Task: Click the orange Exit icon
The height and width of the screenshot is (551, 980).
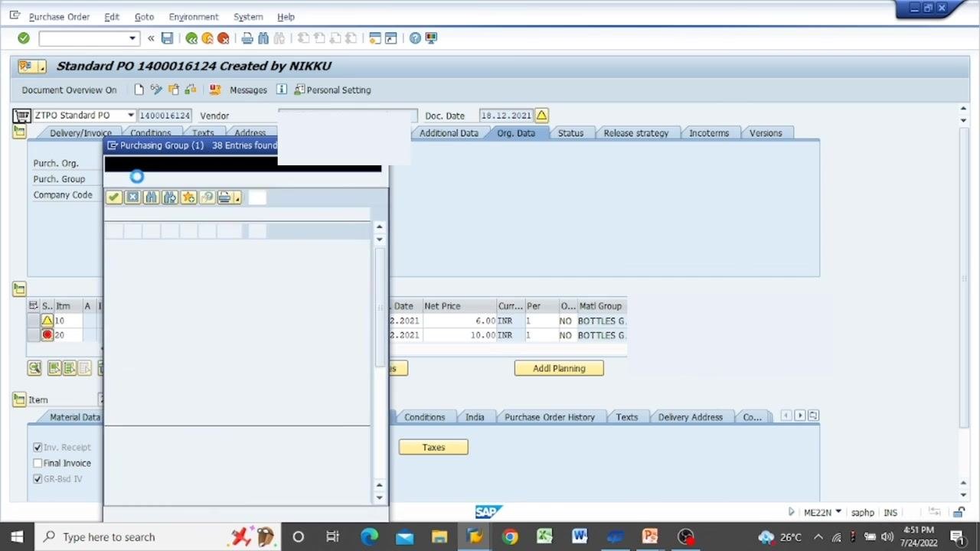Action: 207,38
